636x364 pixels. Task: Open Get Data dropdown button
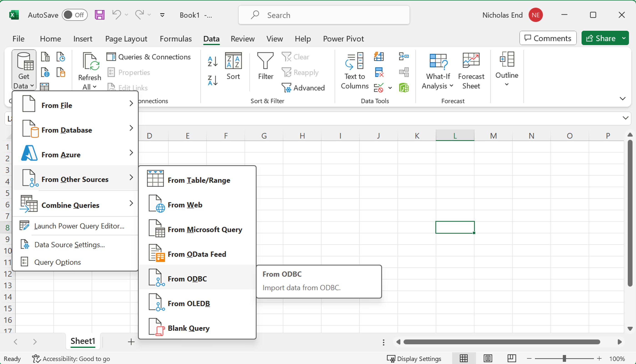pyautogui.click(x=24, y=70)
